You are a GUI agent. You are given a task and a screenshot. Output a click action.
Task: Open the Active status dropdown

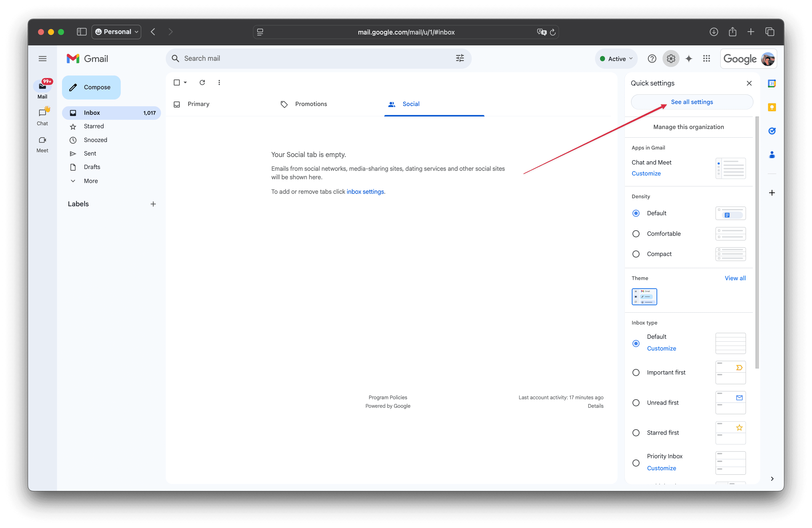point(616,58)
